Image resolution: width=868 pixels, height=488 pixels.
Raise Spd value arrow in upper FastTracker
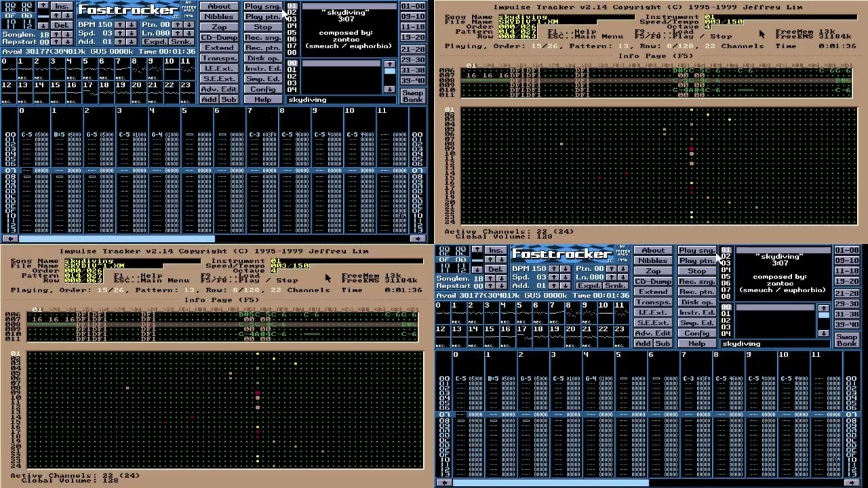click(x=120, y=33)
